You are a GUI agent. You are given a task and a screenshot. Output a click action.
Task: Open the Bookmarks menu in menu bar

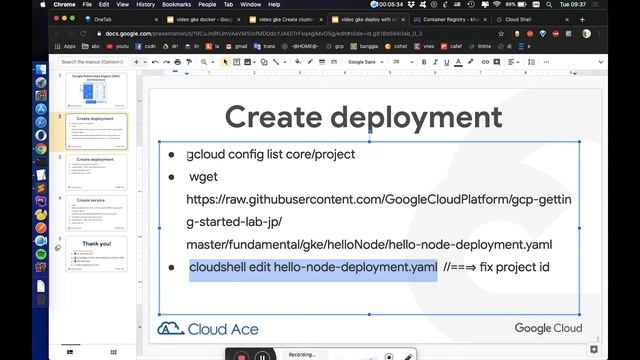click(176, 4)
